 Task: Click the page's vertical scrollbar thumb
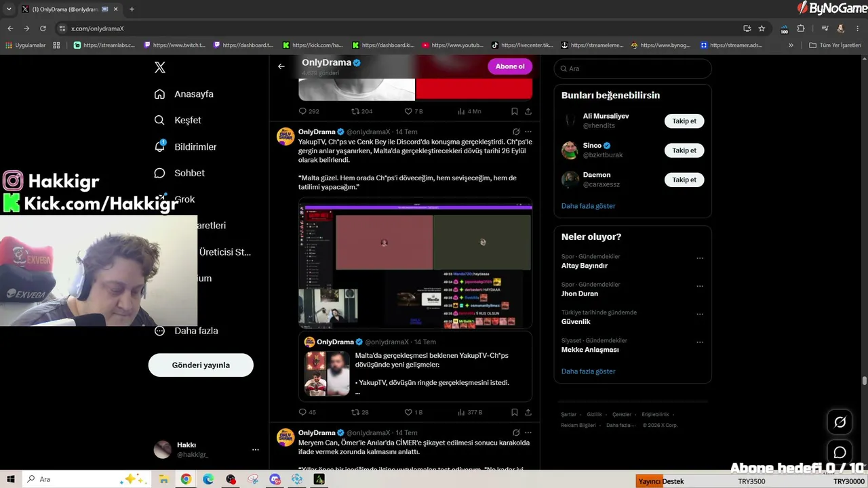tap(864, 382)
